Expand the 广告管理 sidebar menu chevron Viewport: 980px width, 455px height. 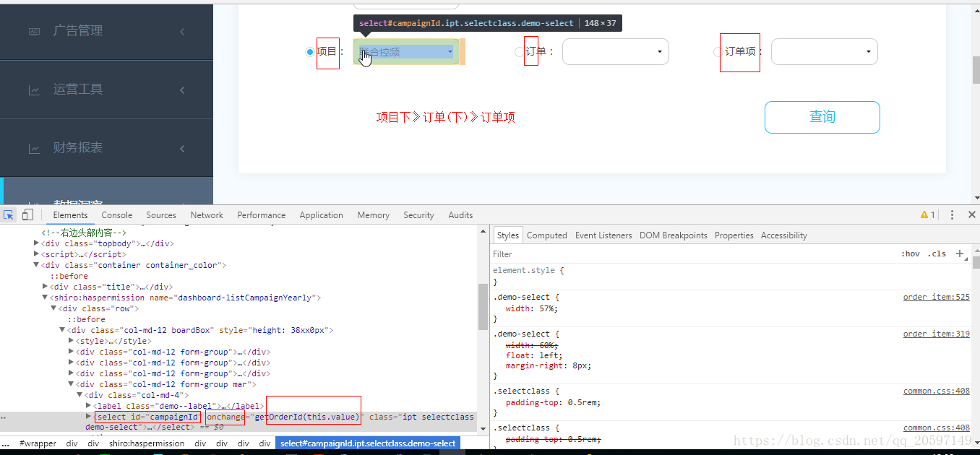[x=182, y=31]
